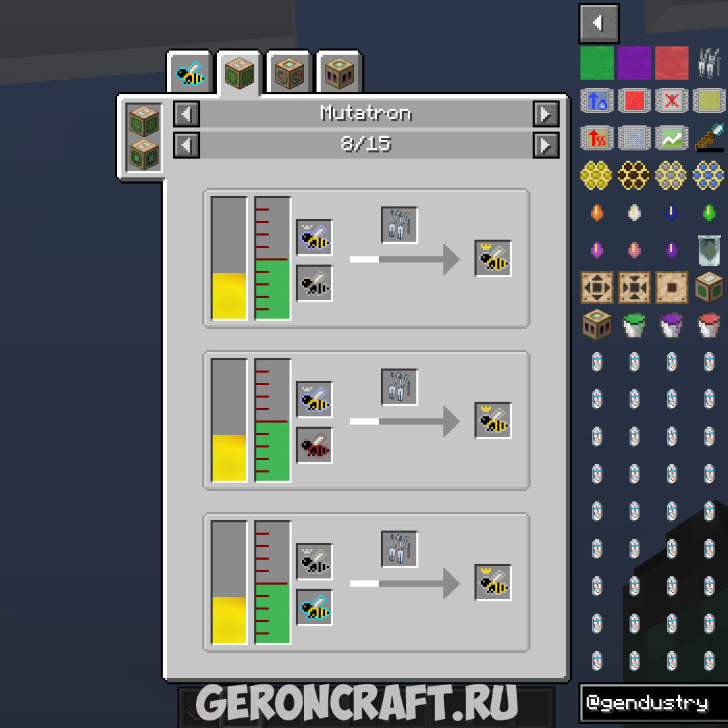Viewport: 728px width, 728px height.
Task: Click the 8/15 page counter
Action: (x=366, y=144)
